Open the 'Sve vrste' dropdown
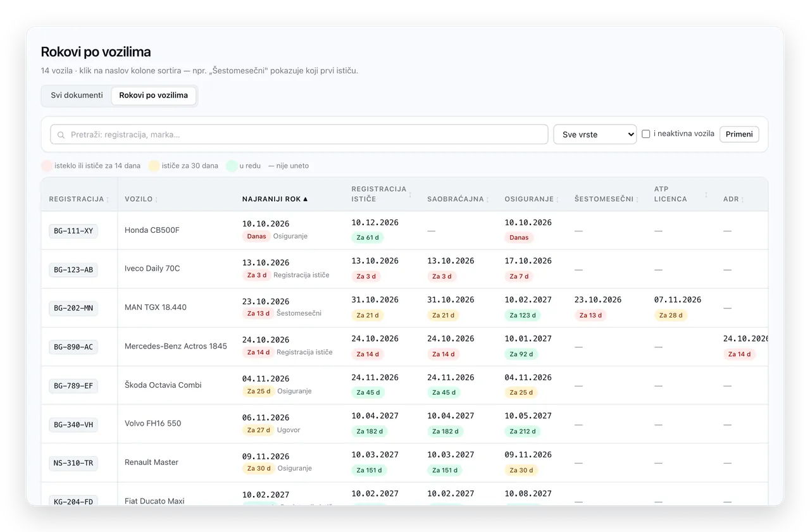810x532 pixels. [x=595, y=134]
